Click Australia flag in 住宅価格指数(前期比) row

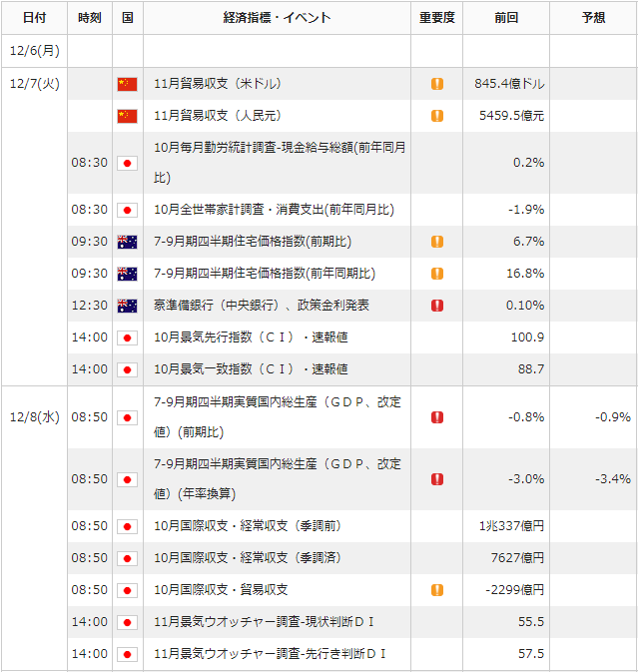(127, 242)
